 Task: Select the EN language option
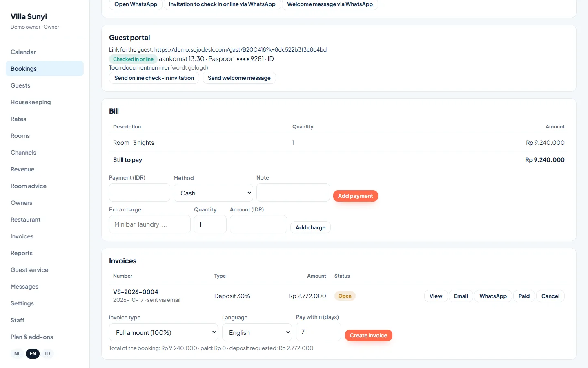(33, 354)
